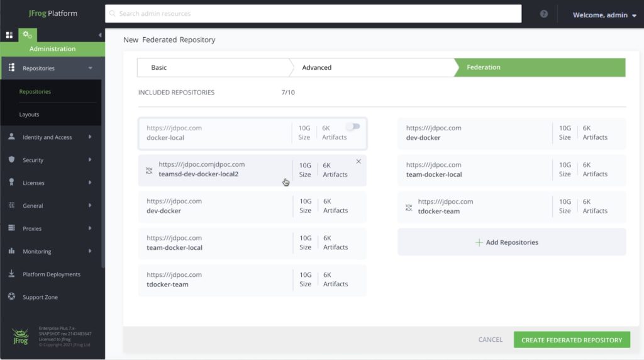Viewport: 644px width, 360px height.
Task: Click the Create Federated Repository button
Action: 571,340
